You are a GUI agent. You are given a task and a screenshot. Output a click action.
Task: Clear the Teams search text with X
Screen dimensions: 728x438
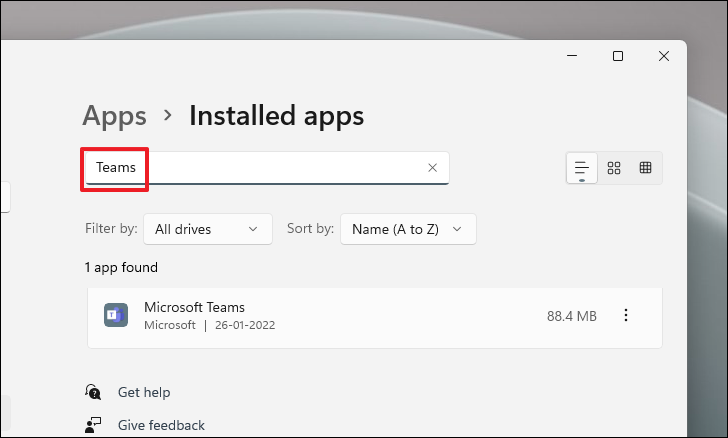[x=432, y=168]
